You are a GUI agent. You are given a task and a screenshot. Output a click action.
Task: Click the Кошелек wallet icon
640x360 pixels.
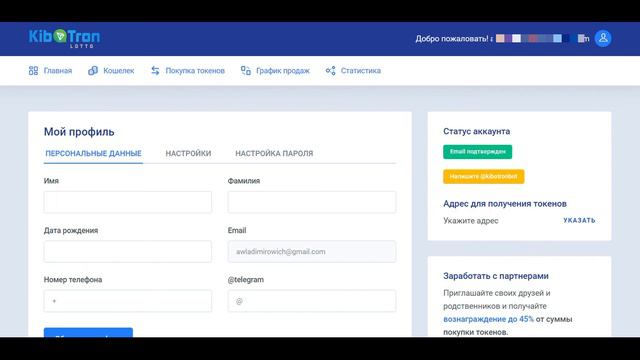pyautogui.click(x=93, y=71)
